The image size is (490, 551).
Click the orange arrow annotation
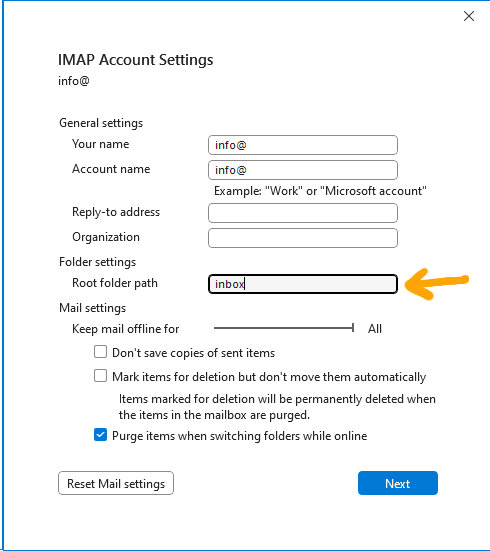click(437, 284)
